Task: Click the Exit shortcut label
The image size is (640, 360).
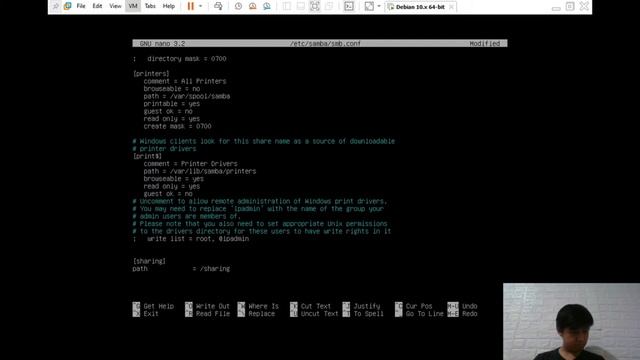Action: pos(151,314)
